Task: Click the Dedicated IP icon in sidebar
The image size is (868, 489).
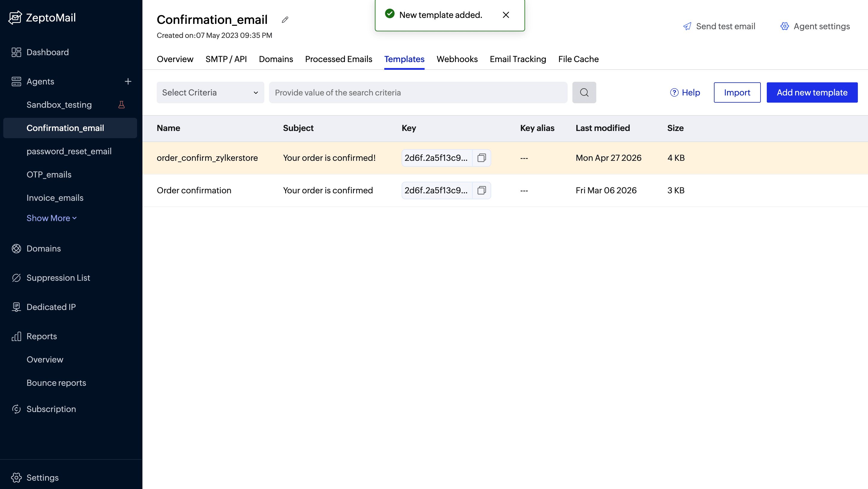Action: [x=16, y=307]
